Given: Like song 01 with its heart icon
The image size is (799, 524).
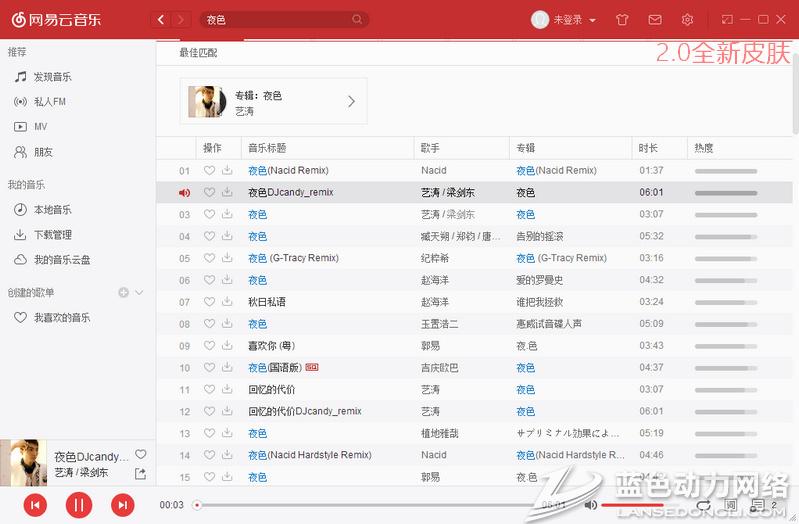Looking at the screenshot, I should tap(209, 171).
